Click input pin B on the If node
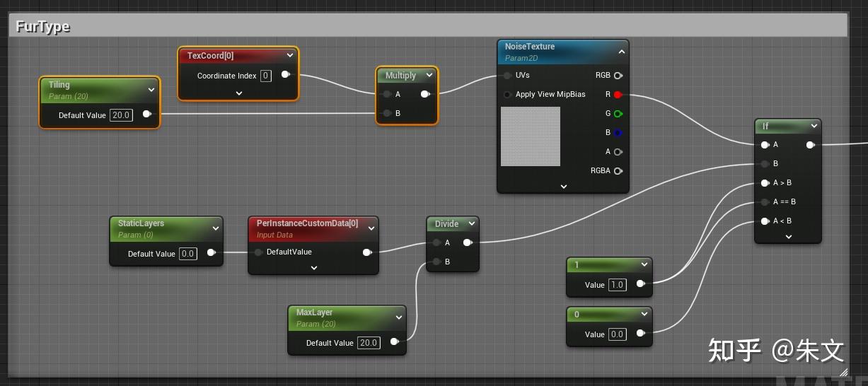Viewport: 868px width, 386px height. pyautogui.click(x=765, y=163)
